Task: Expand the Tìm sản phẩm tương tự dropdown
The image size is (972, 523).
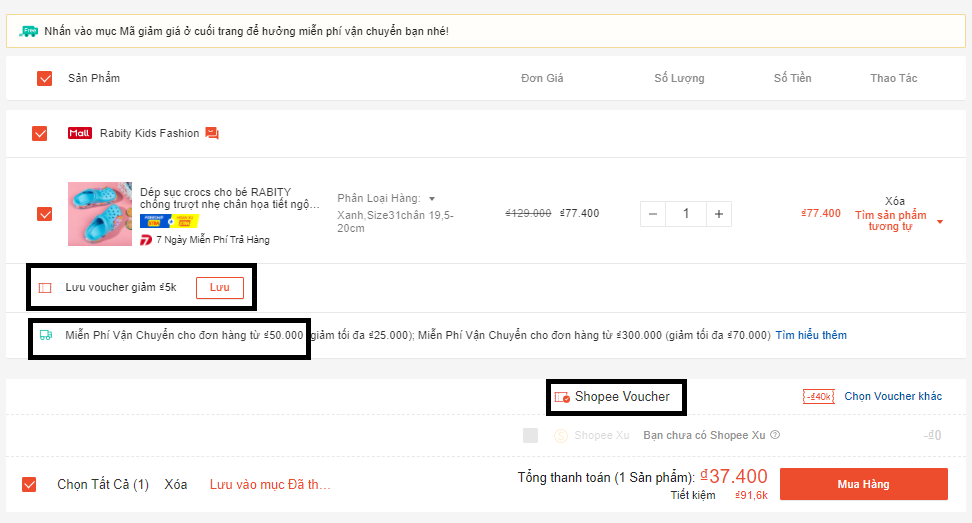Action: (940, 222)
